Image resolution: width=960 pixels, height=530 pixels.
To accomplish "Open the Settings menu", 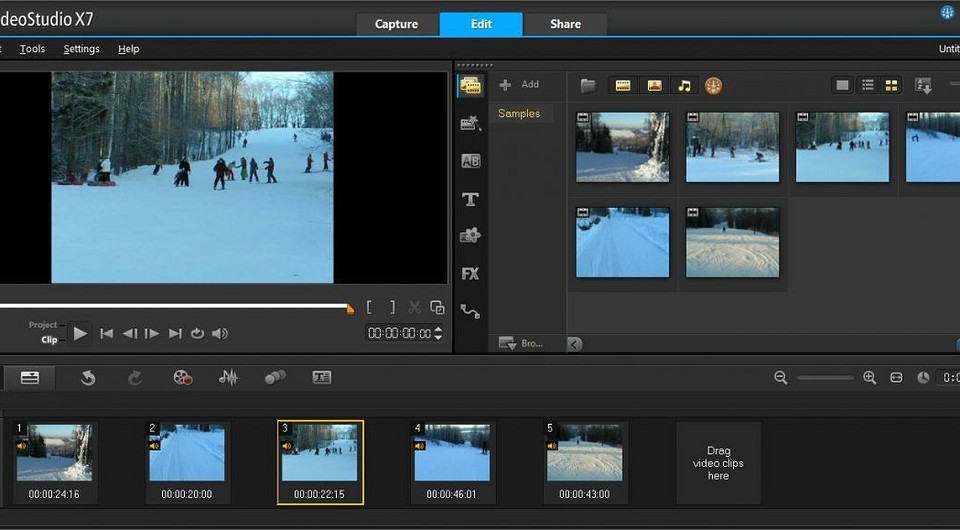I will click(81, 49).
